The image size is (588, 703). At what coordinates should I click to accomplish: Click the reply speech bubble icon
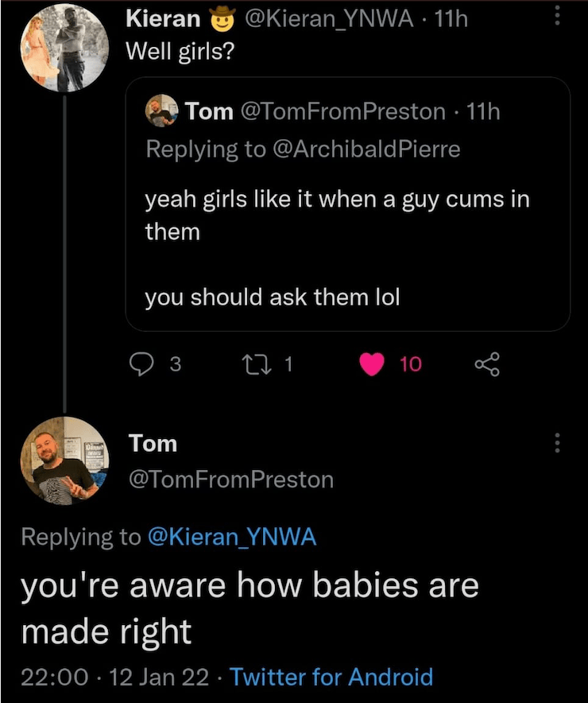[141, 364]
